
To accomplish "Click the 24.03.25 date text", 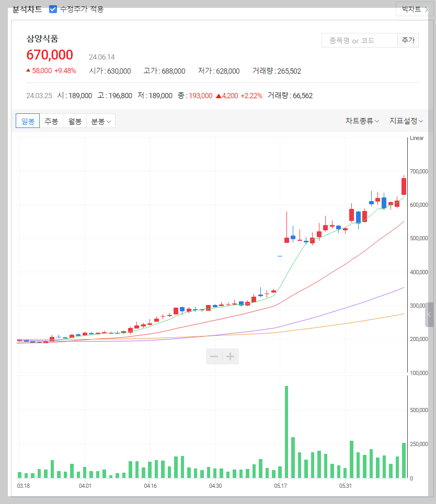I will click(39, 96).
